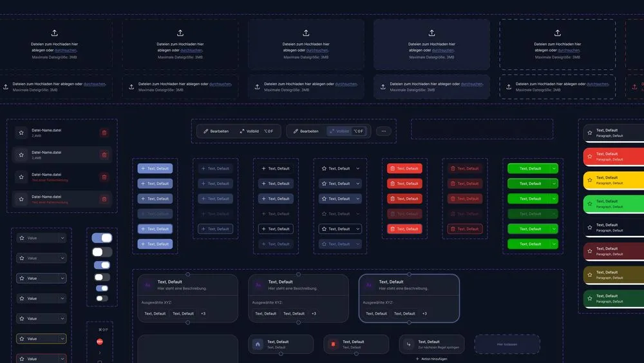This screenshot has width=644, height=363.
Task: Click the star on the bright red notification card
Action: (x=590, y=156)
